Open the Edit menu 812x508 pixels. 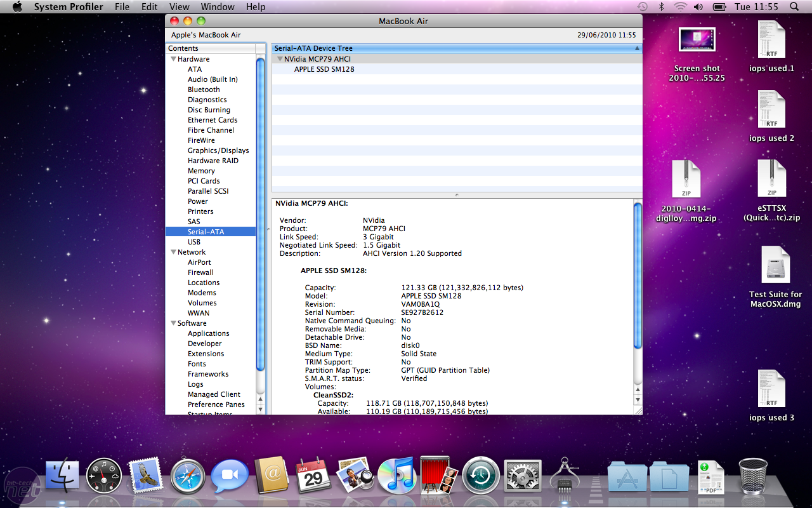click(149, 7)
